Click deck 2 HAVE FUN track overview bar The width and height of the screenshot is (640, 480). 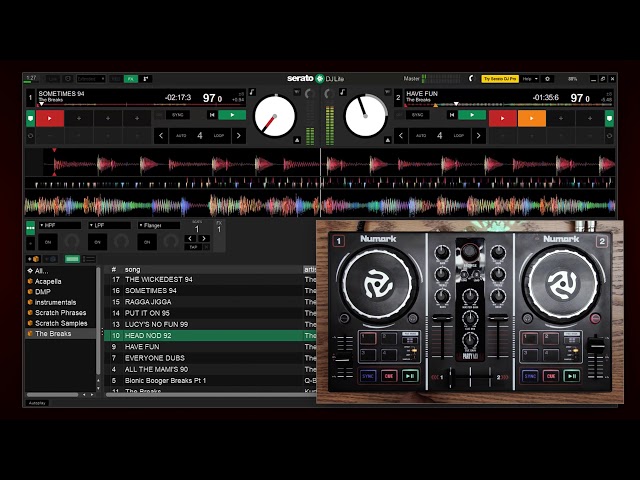tap(508, 105)
